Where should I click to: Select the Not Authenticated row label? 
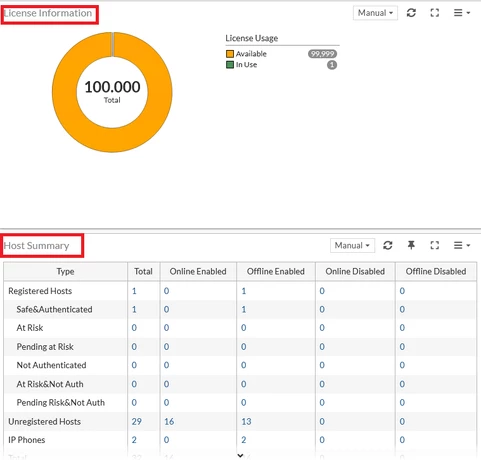point(51,365)
